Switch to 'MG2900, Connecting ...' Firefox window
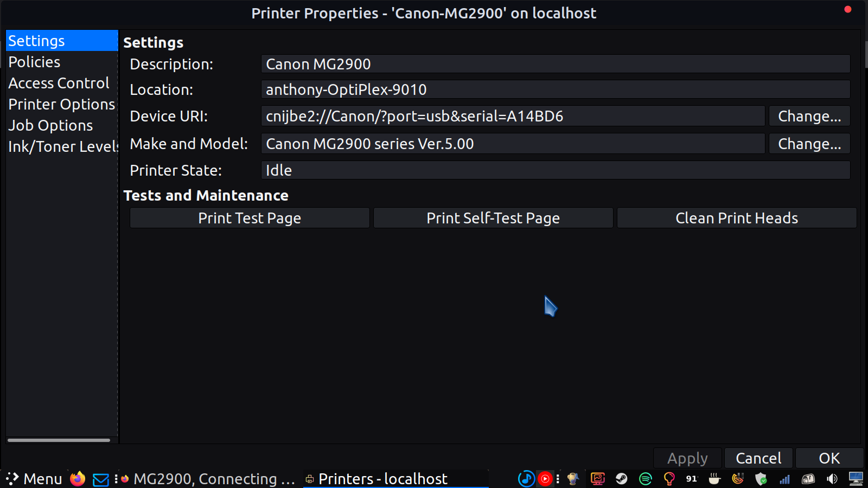The width and height of the screenshot is (868, 488). 208,479
